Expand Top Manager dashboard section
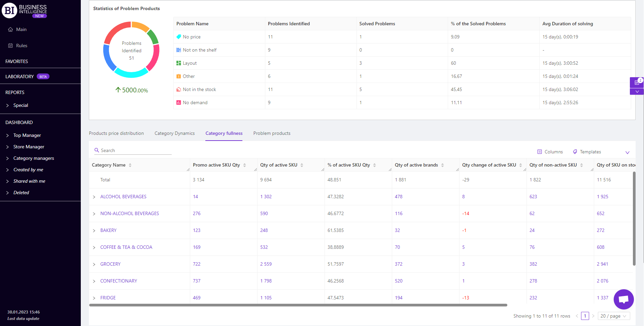Image resolution: width=644 pixels, height=326 pixels. coord(7,136)
